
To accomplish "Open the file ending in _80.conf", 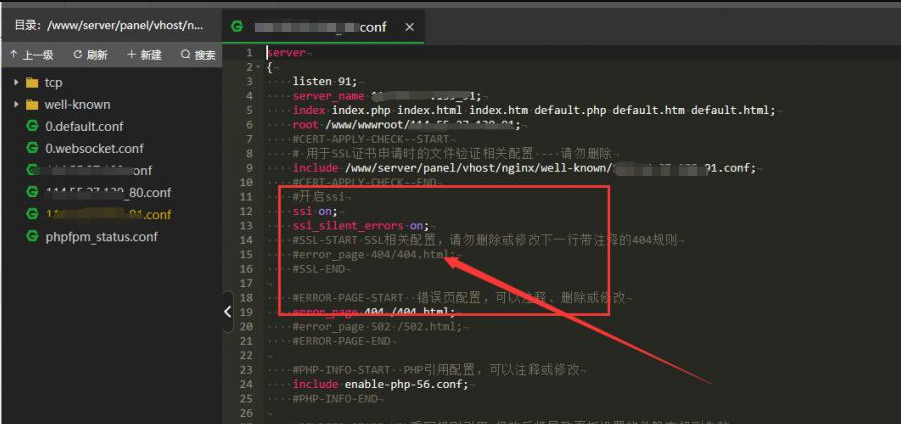I will point(108,192).
